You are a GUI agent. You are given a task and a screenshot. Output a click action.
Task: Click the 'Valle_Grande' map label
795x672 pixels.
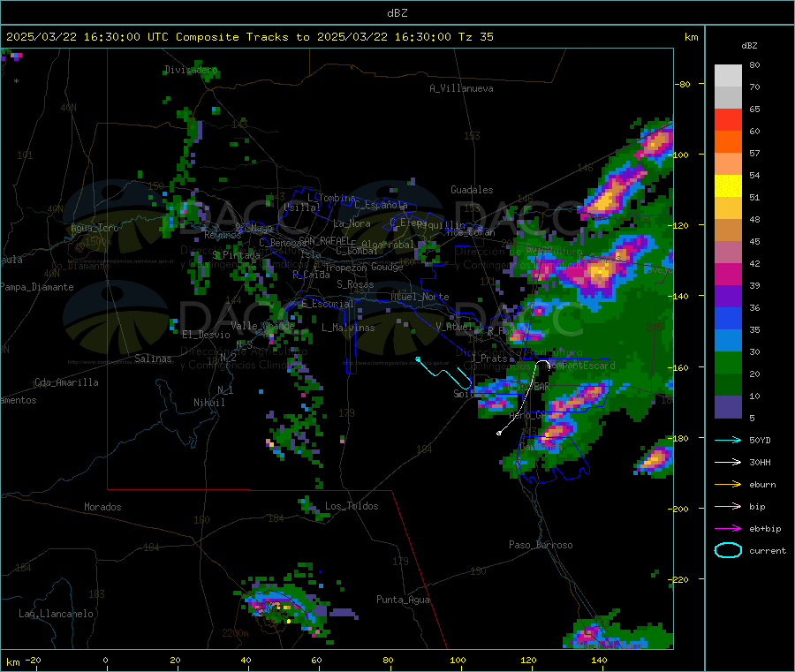pyautogui.click(x=262, y=326)
